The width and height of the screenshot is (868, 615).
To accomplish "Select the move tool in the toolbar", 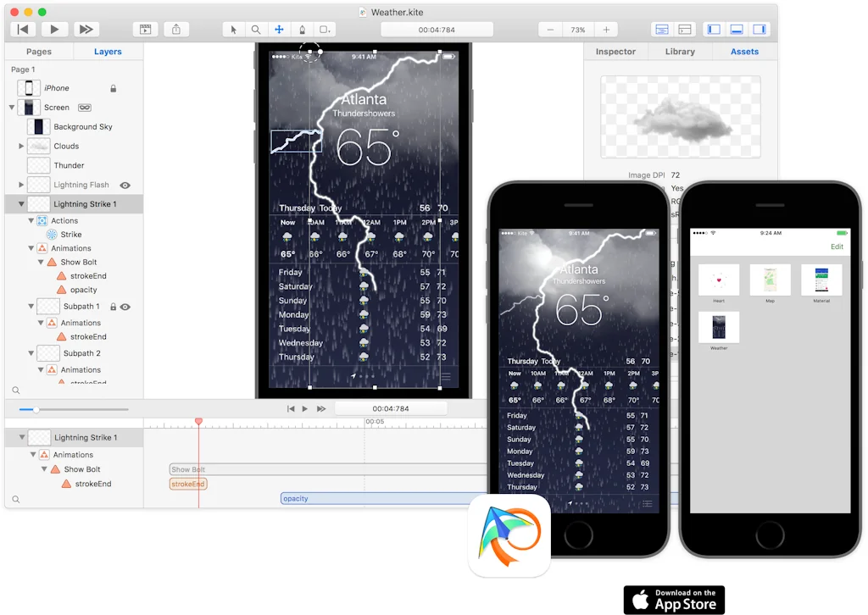I will click(279, 29).
